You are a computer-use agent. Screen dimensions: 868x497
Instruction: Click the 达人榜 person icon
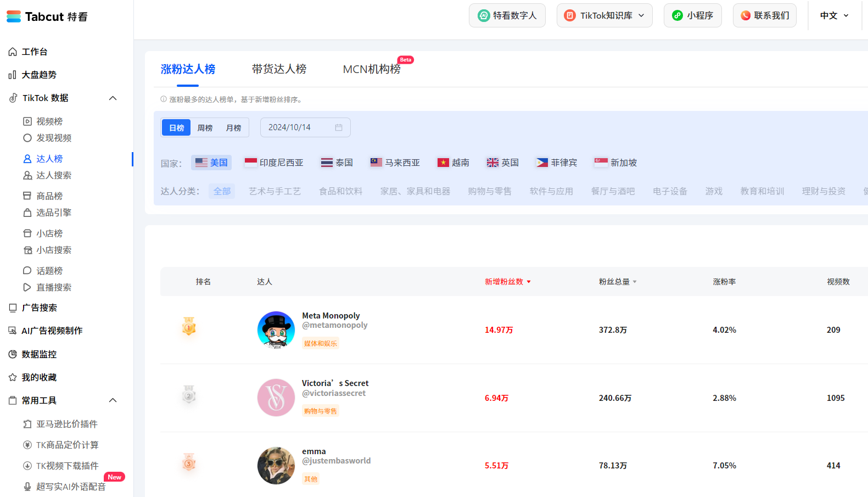27,159
